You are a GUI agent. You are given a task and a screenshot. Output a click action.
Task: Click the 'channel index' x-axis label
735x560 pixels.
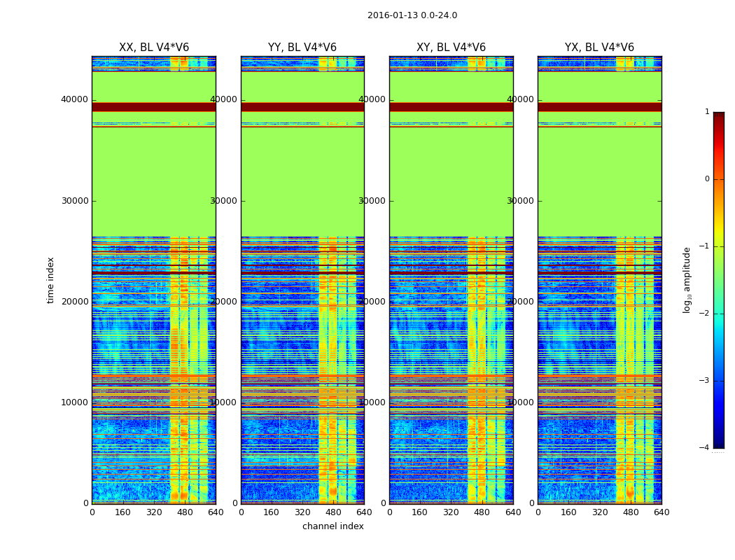point(333,526)
